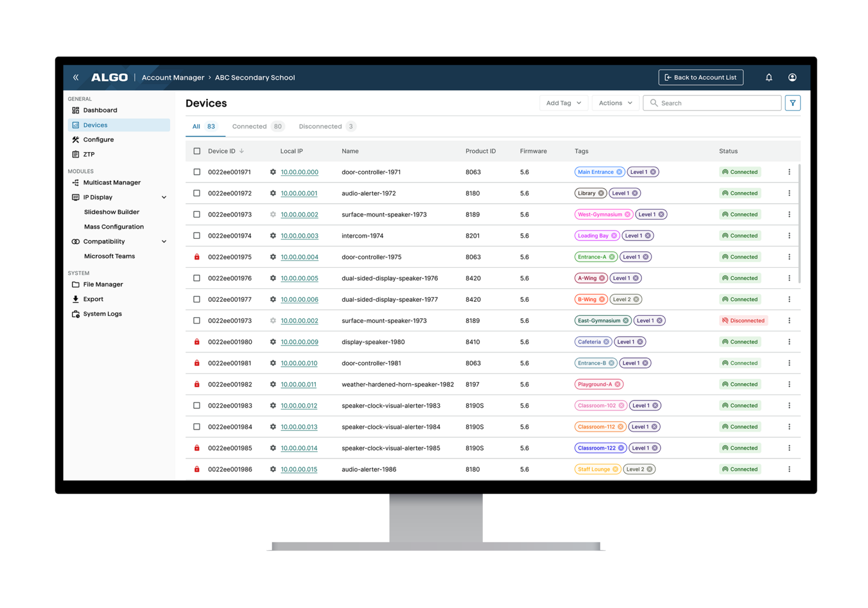Check the box for device 0022ee001976
This screenshot has width=868, height=608.
click(x=197, y=278)
